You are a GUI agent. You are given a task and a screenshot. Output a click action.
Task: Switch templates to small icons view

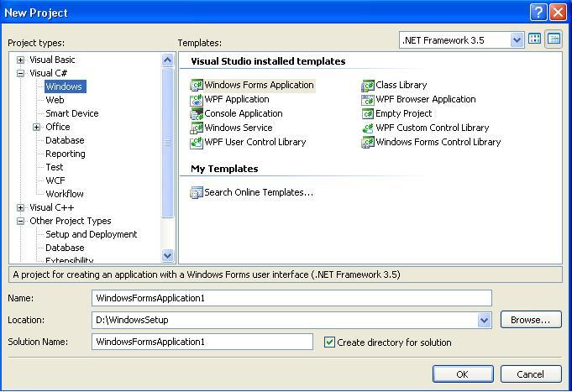point(554,39)
